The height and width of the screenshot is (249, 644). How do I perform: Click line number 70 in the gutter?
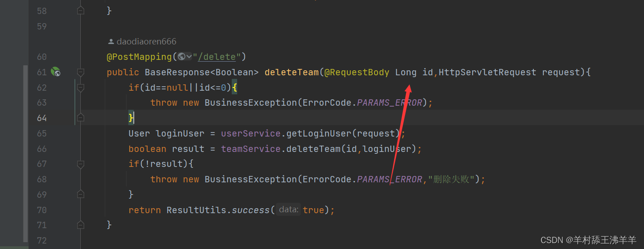[x=41, y=210]
